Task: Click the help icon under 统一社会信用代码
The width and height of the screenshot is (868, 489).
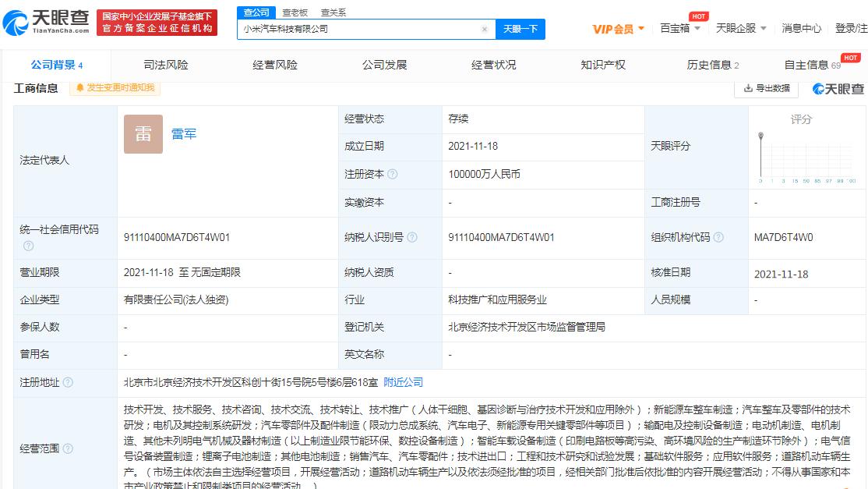Action: pyautogui.click(x=28, y=246)
